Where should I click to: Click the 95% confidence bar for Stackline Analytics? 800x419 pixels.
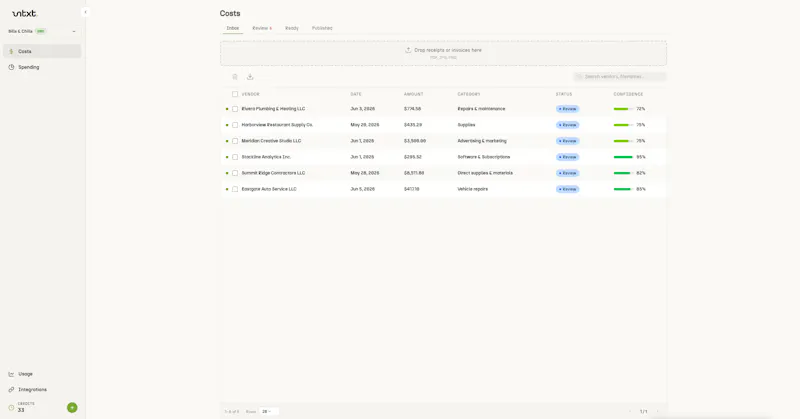[x=623, y=157]
